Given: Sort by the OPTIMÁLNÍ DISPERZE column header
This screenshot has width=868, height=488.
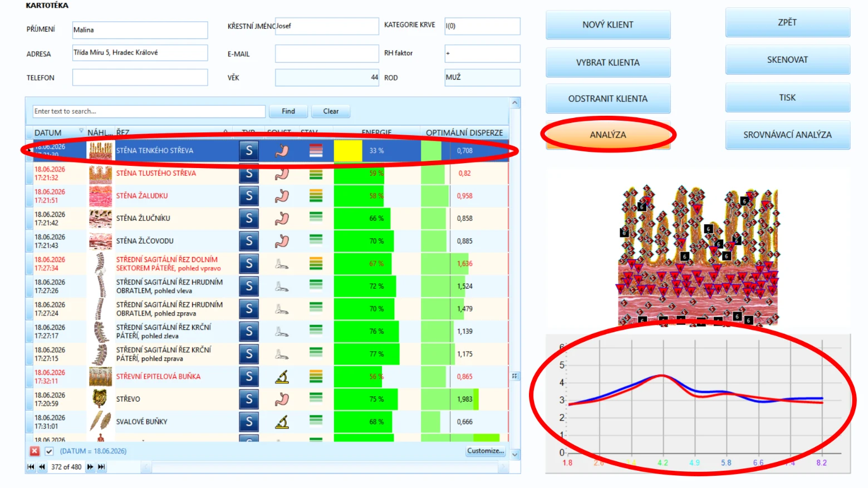Looking at the screenshot, I should click(464, 132).
